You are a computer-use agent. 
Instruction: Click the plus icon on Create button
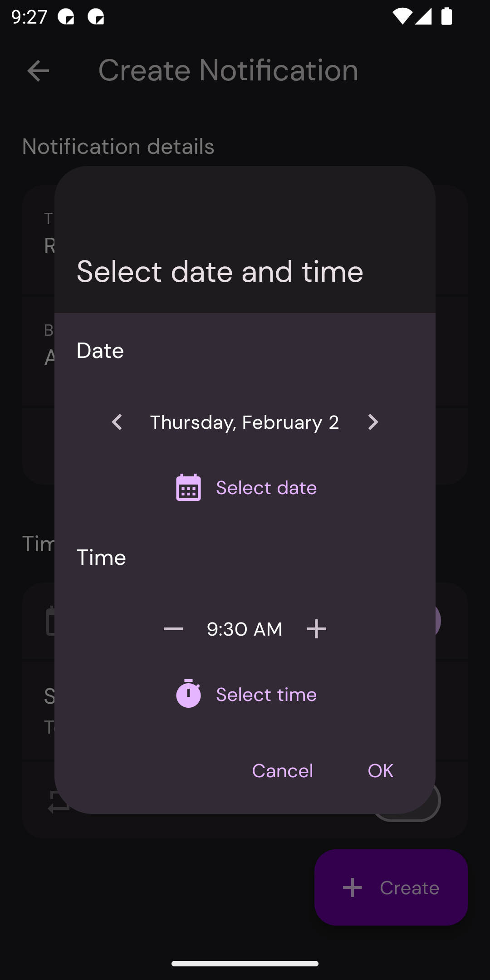353,887
